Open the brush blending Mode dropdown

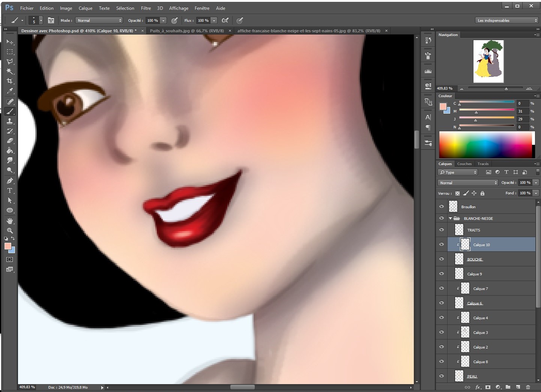(99, 20)
